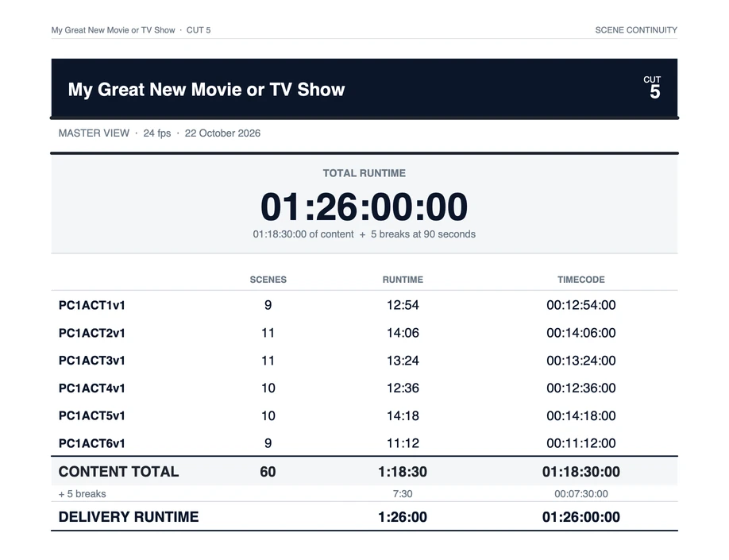729x560 pixels.
Task: Click the 14:06 runtime value
Action: 403,333
